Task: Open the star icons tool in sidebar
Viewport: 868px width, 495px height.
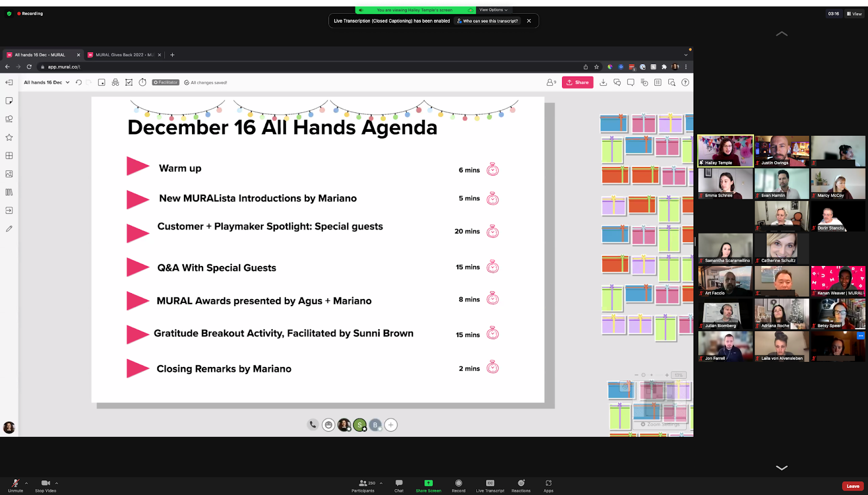Action: [x=9, y=137]
